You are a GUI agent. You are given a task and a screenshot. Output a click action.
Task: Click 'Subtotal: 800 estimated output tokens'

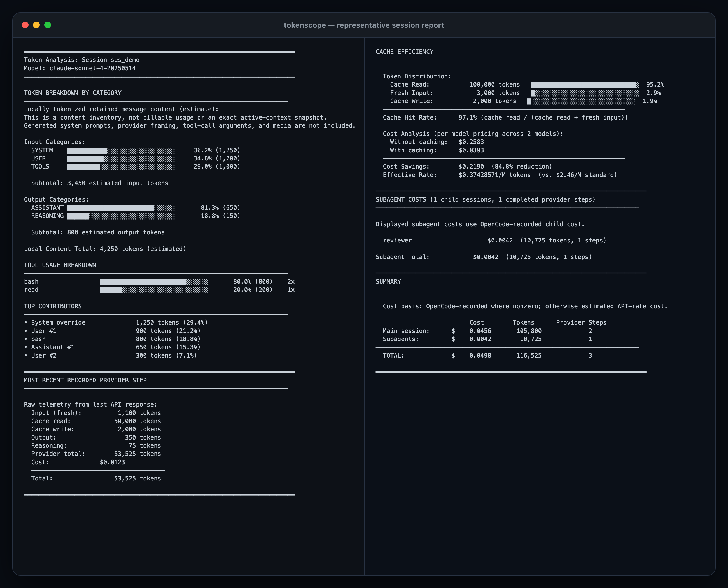coord(98,232)
